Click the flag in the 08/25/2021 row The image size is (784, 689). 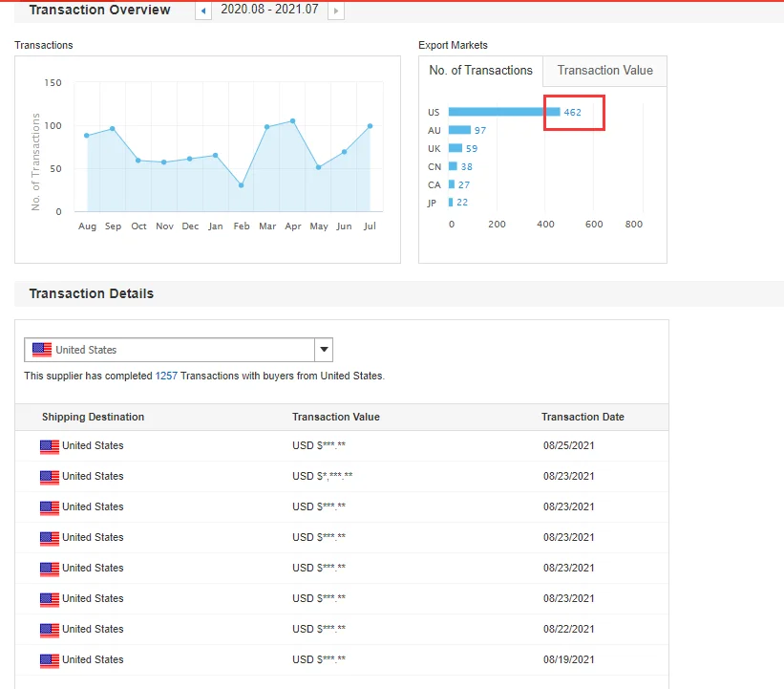click(x=50, y=446)
